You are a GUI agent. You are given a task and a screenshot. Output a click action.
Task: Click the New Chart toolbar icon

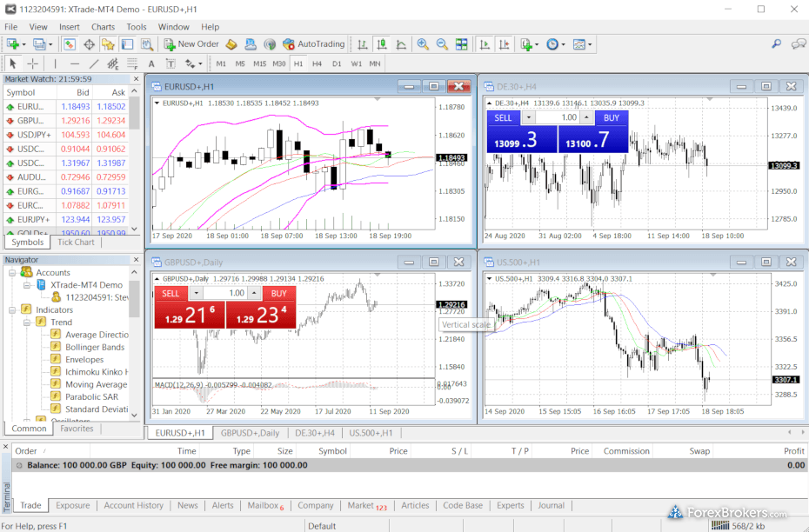point(13,44)
